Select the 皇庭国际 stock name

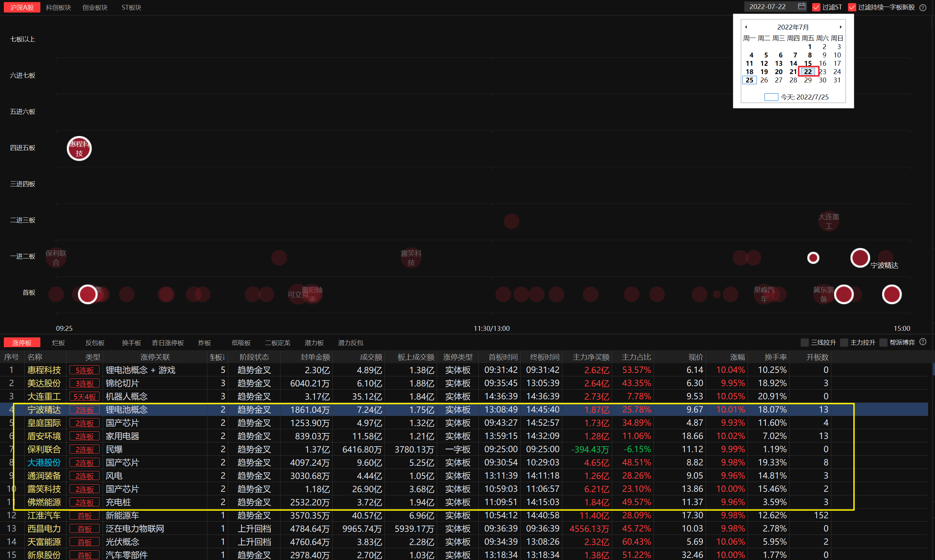pos(44,423)
